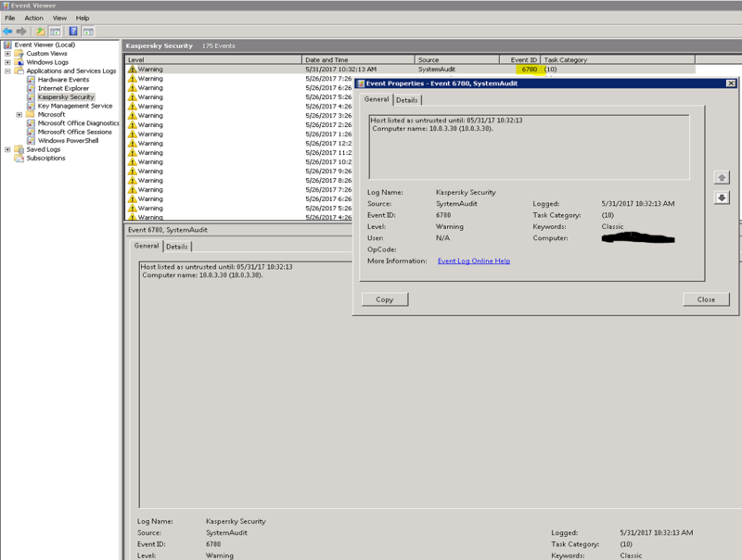Click the navigate Forward arrow icon
Screen dimensions: 742x560
23,31
